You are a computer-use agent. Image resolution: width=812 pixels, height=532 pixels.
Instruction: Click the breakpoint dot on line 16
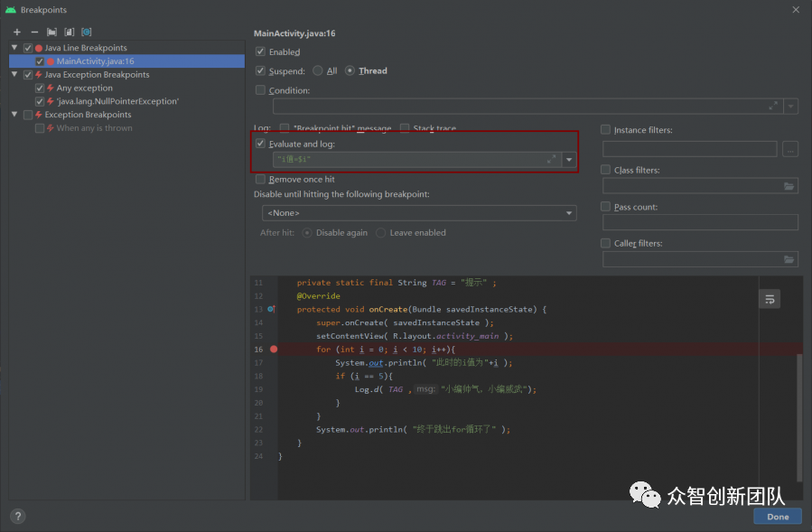pyautogui.click(x=274, y=350)
